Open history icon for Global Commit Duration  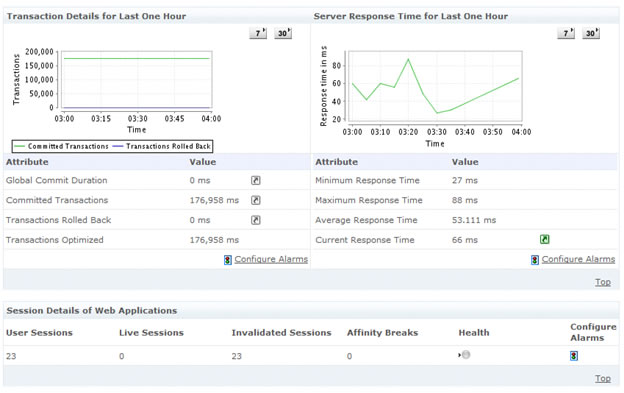(x=255, y=181)
